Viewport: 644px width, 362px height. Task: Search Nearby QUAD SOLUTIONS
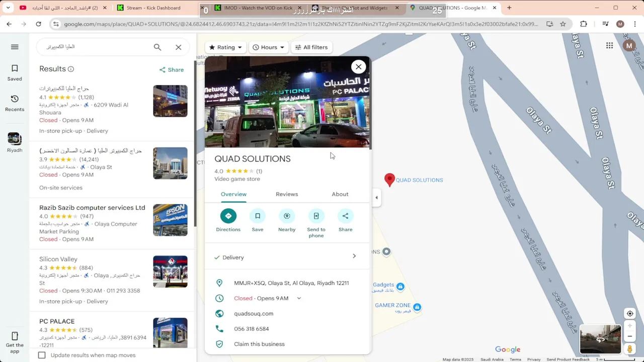pyautogui.click(x=287, y=221)
